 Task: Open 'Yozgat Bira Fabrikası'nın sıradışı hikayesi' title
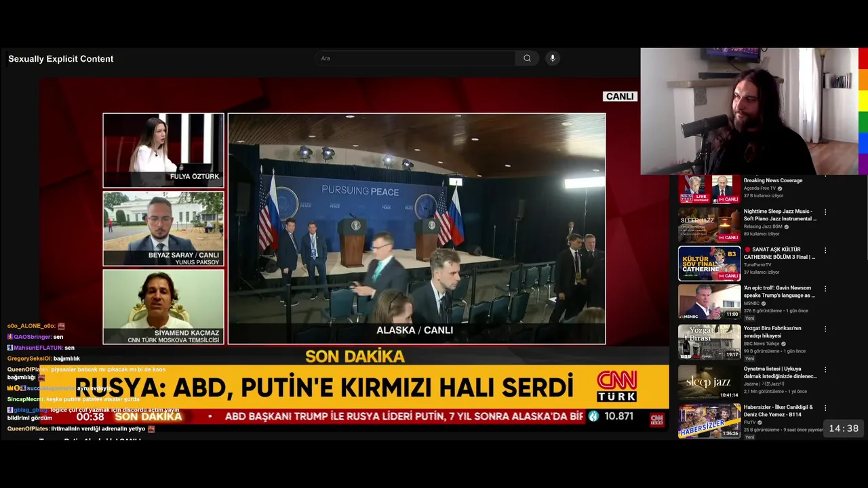772,332
